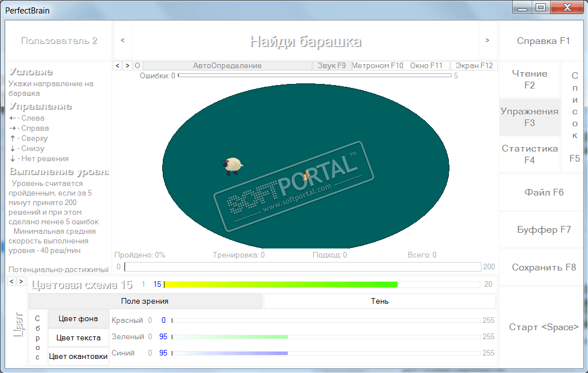Screen dimensions: 588x373
Task: Click the 0 to 200 progress bar
Action: [x=302, y=267]
